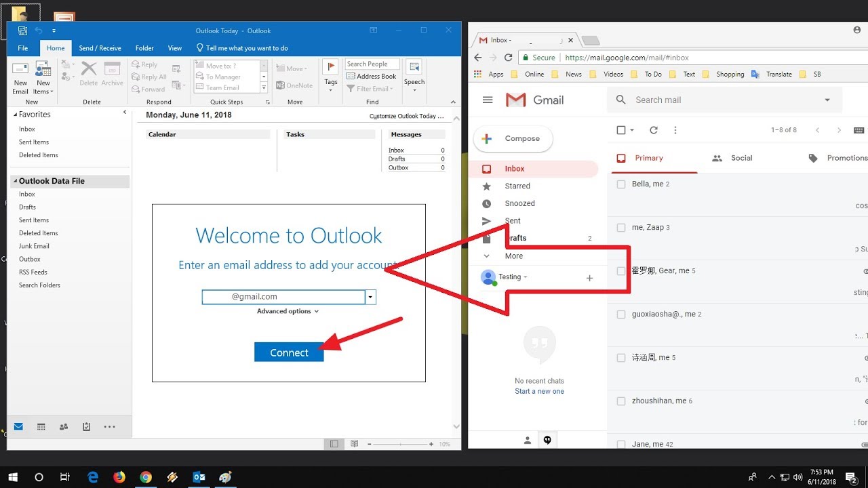
Task: Open New Items menu in Outlook
Action: click(x=43, y=78)
